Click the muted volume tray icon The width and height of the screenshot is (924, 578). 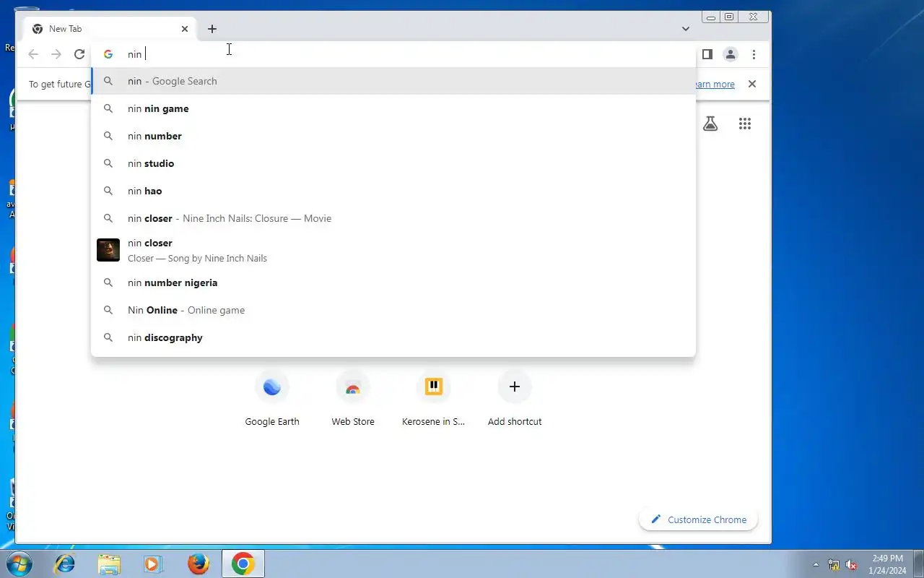pyautogui.click(x=851, y=564)
